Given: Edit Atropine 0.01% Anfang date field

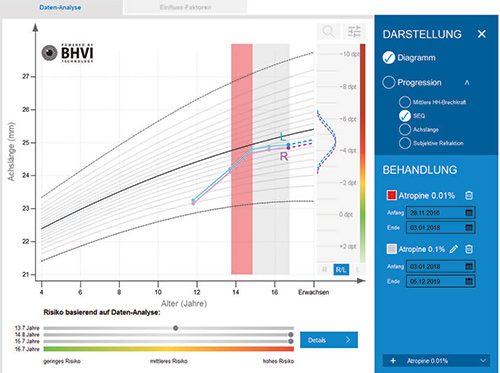Looking at the screenshot, I should (441, 213).
